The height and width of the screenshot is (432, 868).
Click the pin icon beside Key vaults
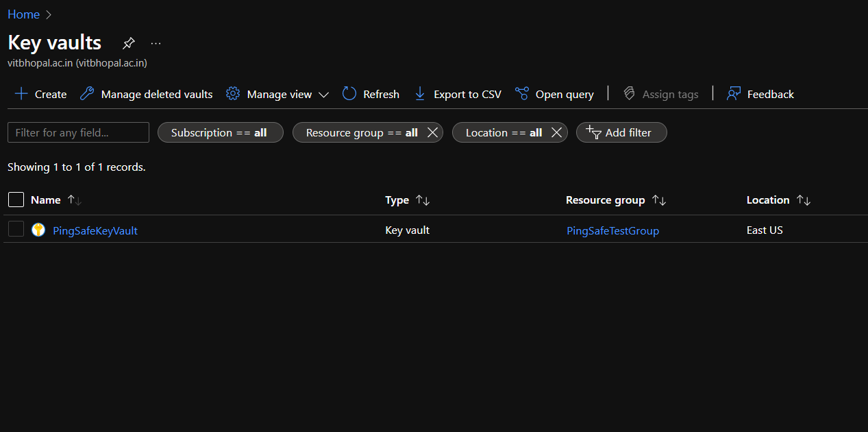(x=128, y=44)
